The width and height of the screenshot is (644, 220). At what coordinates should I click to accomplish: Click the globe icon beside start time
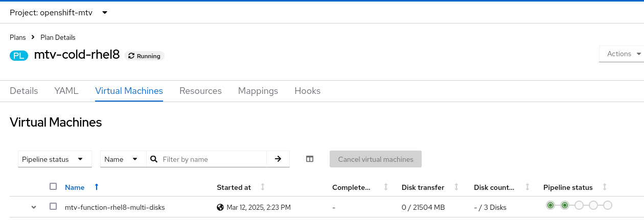coord(220,207)
